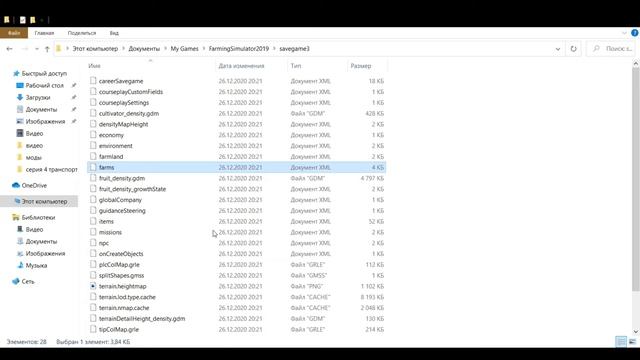Viewport: 640px width, 360px height.
Task: Expand breadcrumb arrow after My Games
Action: click(x=204, y=49)
